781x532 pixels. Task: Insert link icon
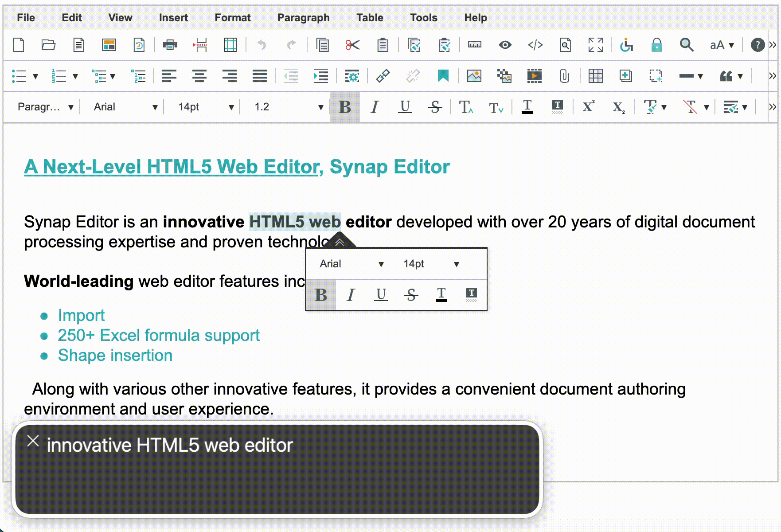pyautogui.click(x=383, y=76)
